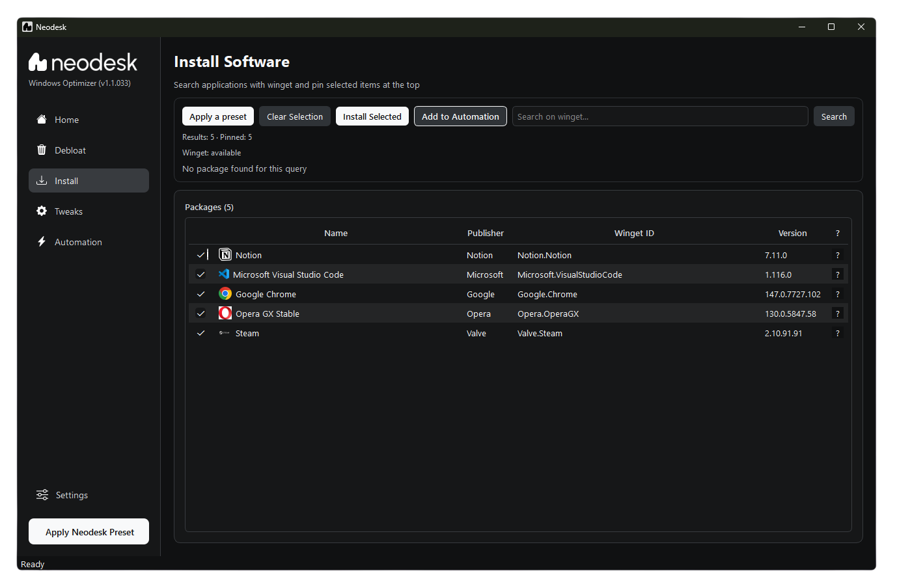The image size is (910, 588).
Task: Switch to the Install section
Action: [65, 180]
